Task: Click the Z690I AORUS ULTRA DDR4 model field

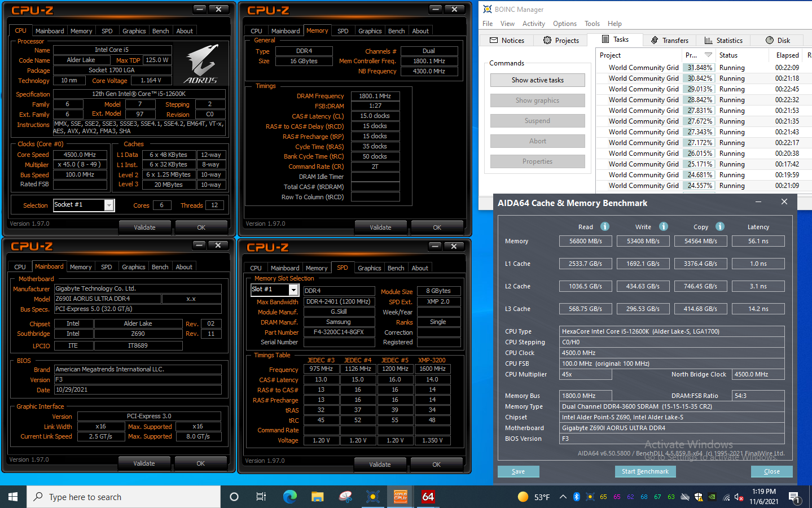Action: (x=107, y=299)
